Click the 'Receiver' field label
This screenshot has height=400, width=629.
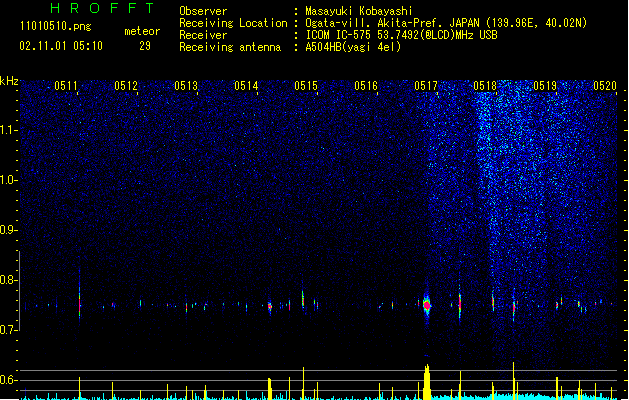click(x=203, y=35)
